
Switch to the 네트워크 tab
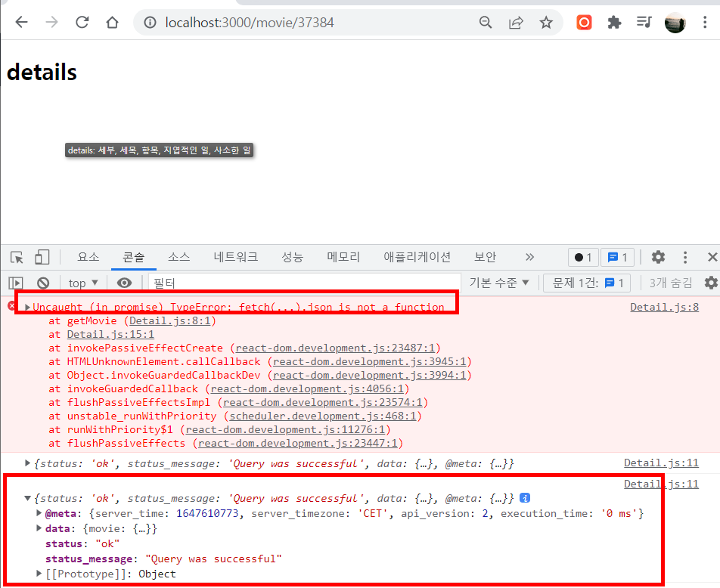(235, 257)
